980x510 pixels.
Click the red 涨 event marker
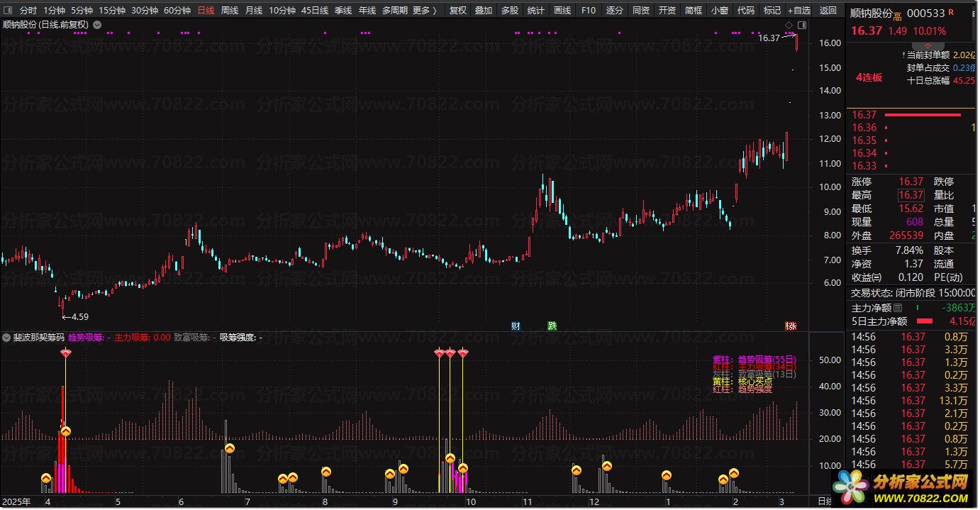(791, 326)
